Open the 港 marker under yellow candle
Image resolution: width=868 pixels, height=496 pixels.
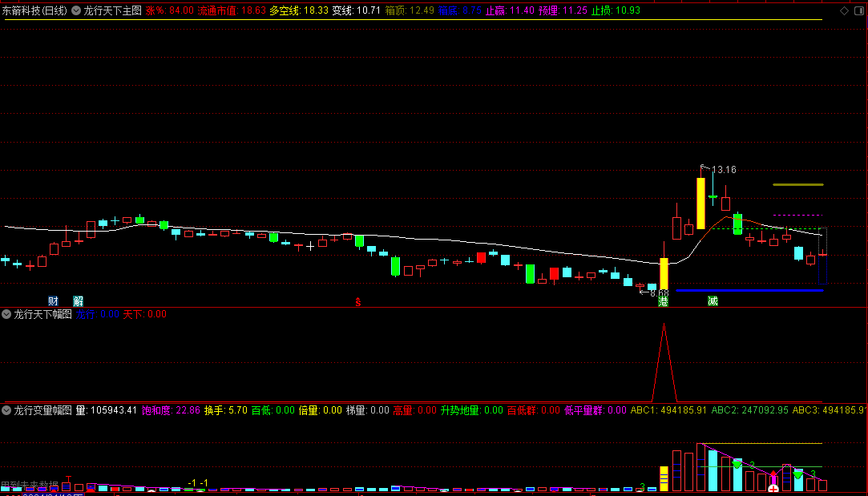tap(663, 301)
